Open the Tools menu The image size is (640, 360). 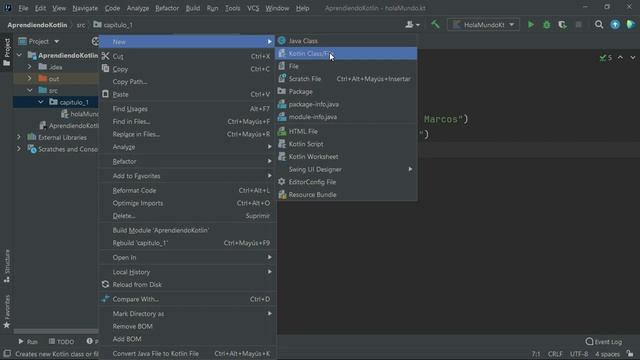tap(233, 8)
